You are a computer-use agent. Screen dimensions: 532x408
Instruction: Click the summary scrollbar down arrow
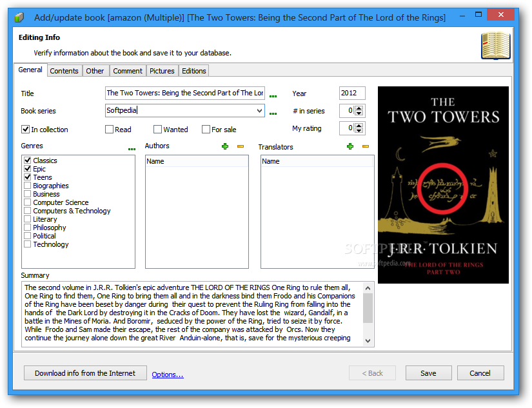368,341
